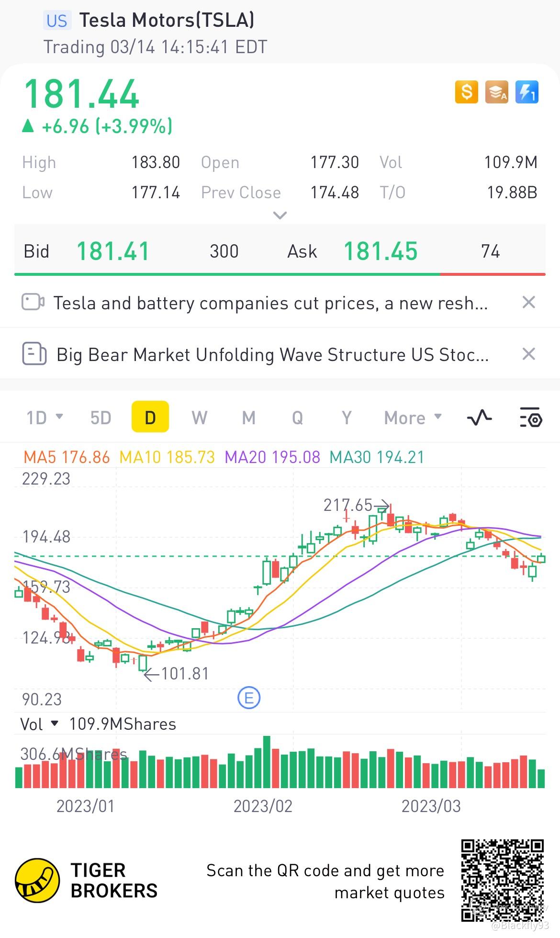
Task: Dismiss the Tesla battery price-cut news
Action: (x=528, y=302)
